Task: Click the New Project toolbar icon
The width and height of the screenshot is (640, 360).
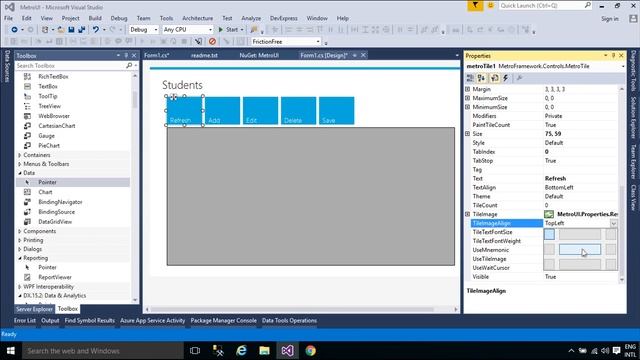Action: (45, 30)
